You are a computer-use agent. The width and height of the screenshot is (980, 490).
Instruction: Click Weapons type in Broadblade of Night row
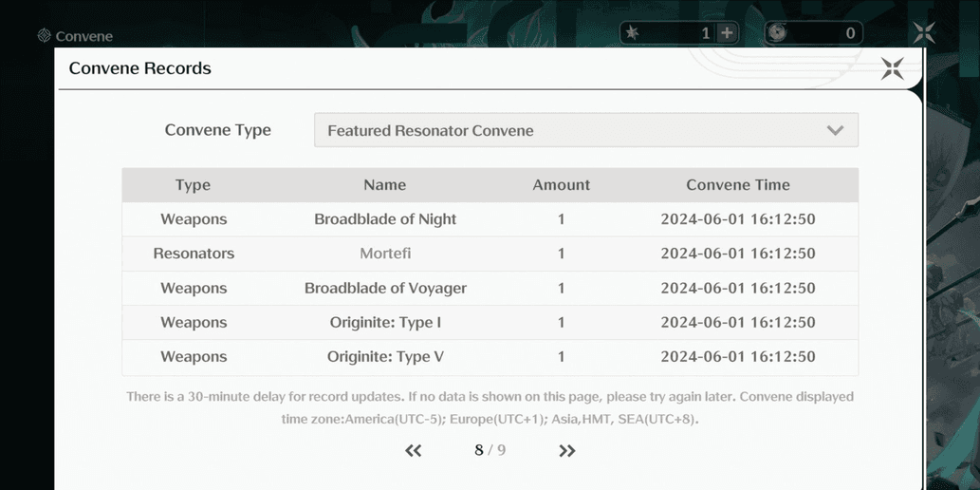[194, 219]
